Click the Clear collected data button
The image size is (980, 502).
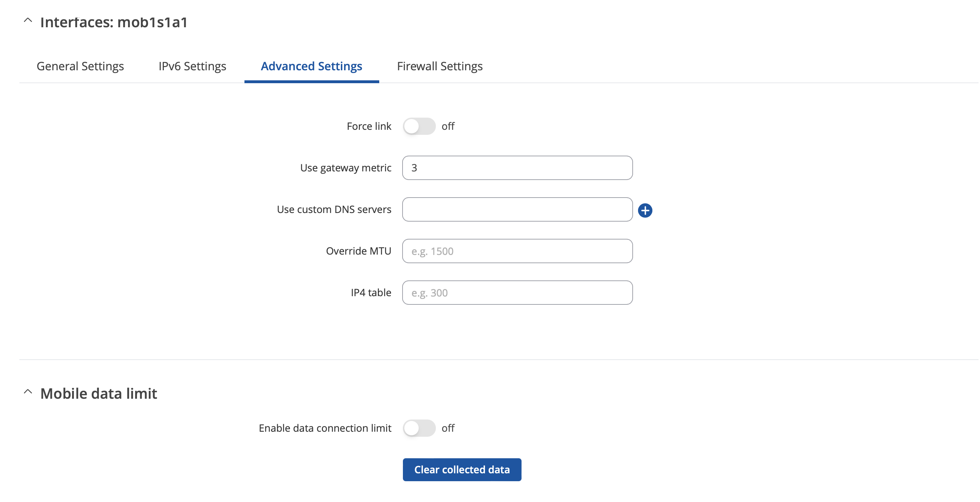(462, 469)
